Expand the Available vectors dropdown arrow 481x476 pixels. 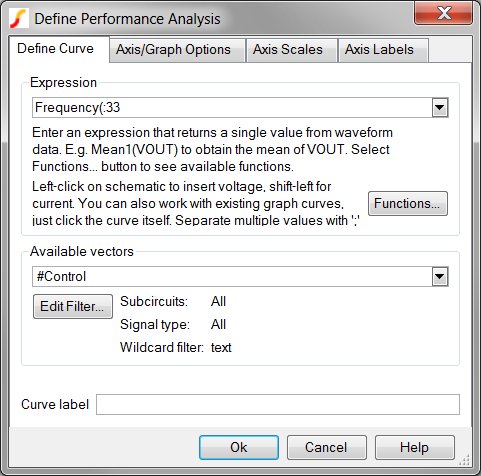[x=440, y=277]
